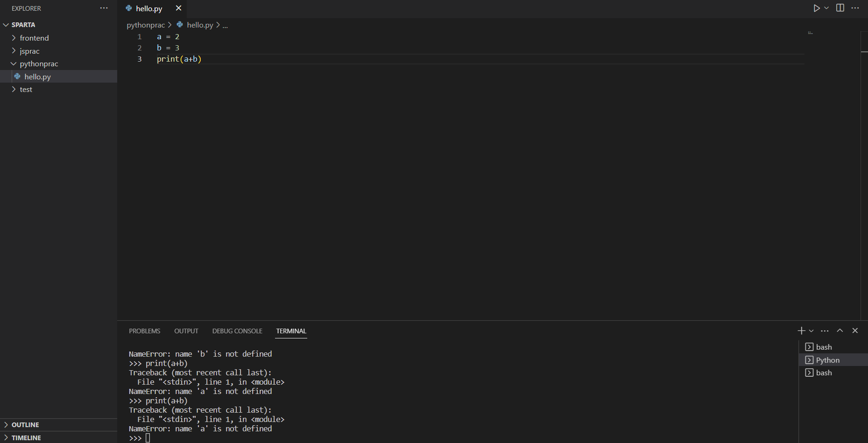The width and height of the screenshot is (868, 443).
Task: Collapse the pythonprac folder
Action: point(58,63)
